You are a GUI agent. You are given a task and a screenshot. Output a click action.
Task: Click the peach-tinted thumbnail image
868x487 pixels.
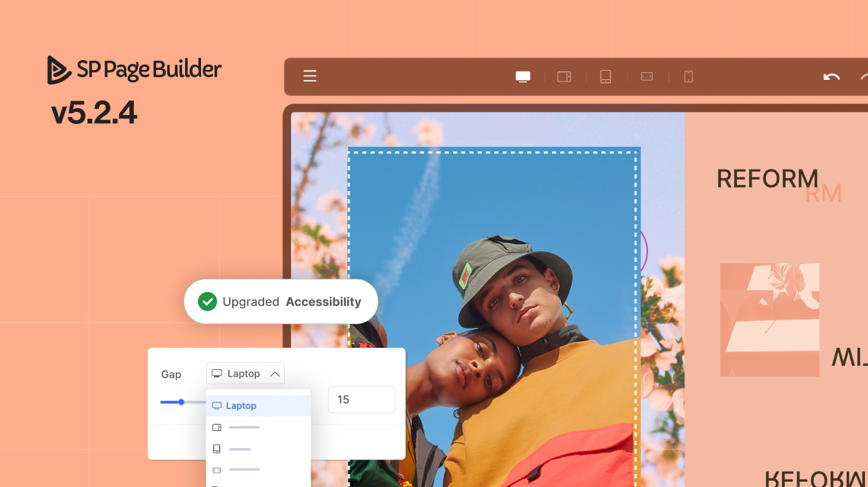(x=770, y=320)
